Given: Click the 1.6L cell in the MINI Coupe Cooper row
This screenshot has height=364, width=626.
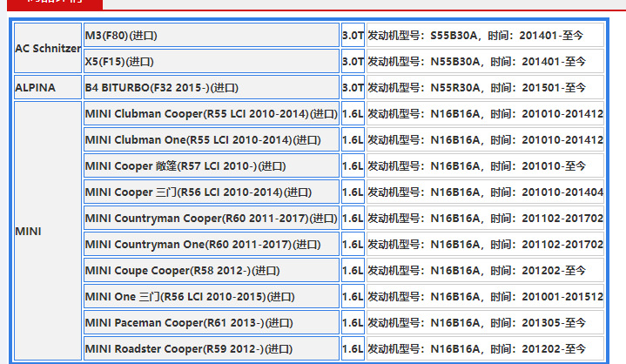Looking at the screenshot, I should click(353, 271).
